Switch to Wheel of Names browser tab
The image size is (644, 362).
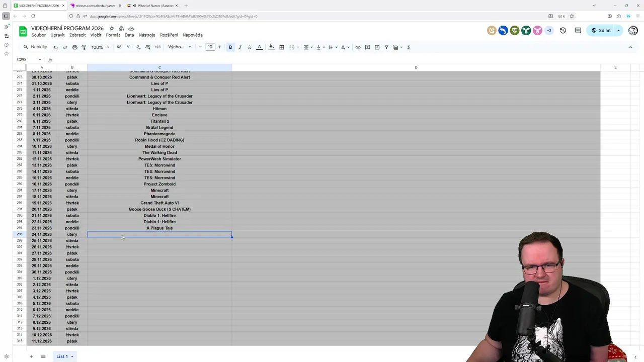click(x=153, y=6)
